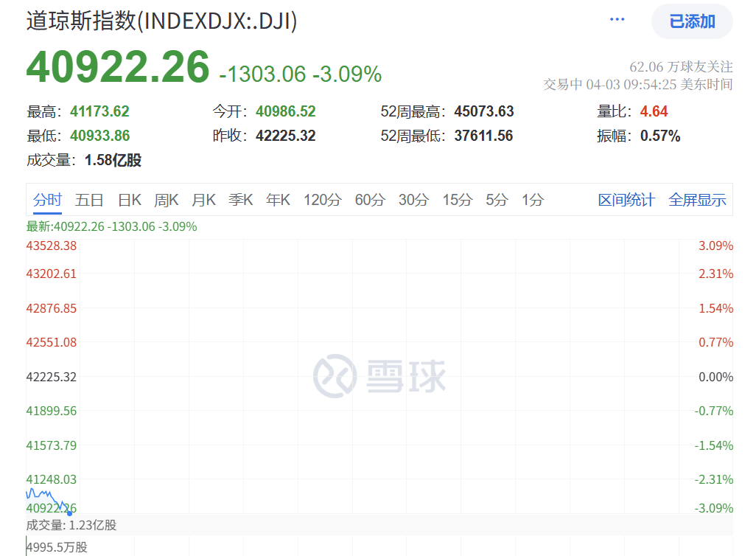The image size is (756, 556).
Task: Switch to the 15分 chart
Action: pos(458,199)
